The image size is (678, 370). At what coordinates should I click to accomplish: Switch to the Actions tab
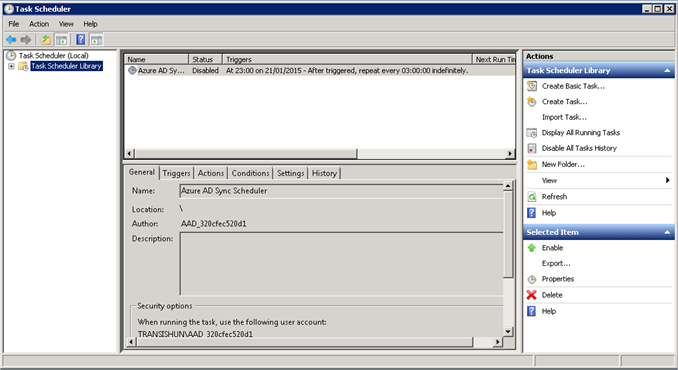[211, 173]
